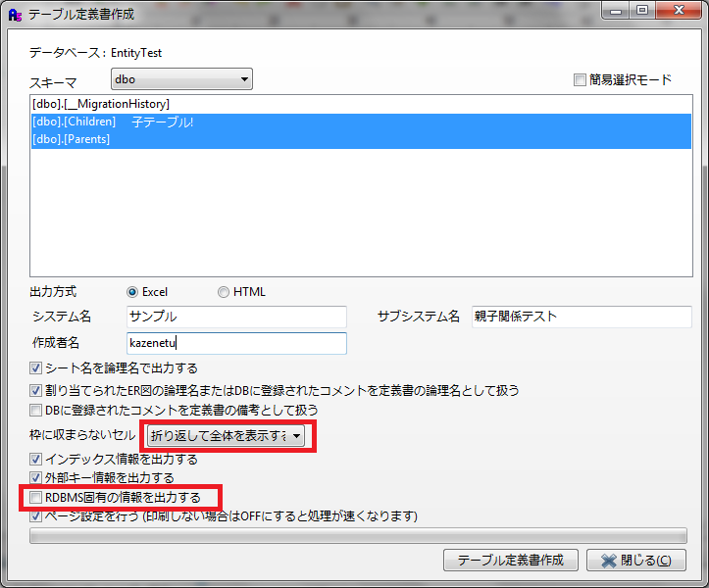Toggle 外部キー情報を出力する checkbox

(35, 477)
